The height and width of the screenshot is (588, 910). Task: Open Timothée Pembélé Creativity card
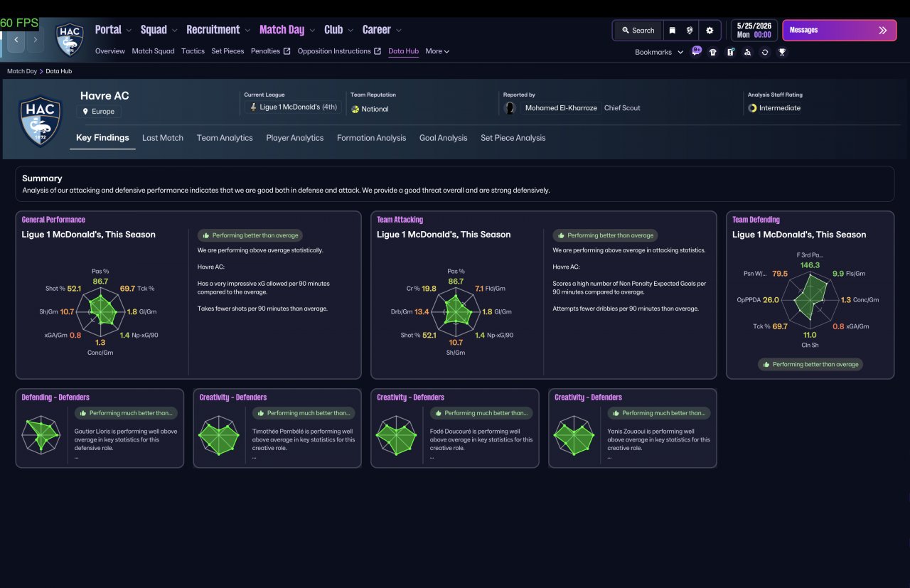pos(277,428)
